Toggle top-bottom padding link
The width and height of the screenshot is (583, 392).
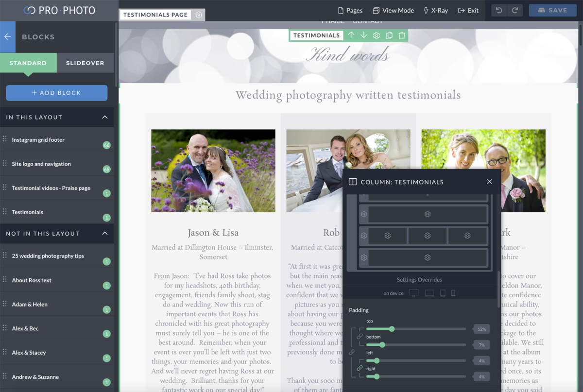(x=360, y=336)
